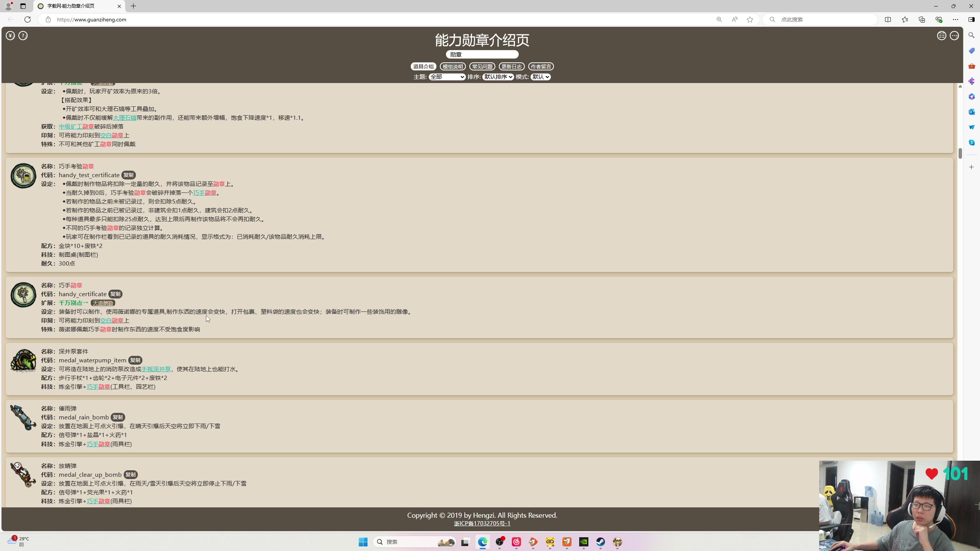Image resolution: width=980 pixels, height=551 pixels.
Task: Click the page vertical scrollbar thumb
Action: coord(960,153)
